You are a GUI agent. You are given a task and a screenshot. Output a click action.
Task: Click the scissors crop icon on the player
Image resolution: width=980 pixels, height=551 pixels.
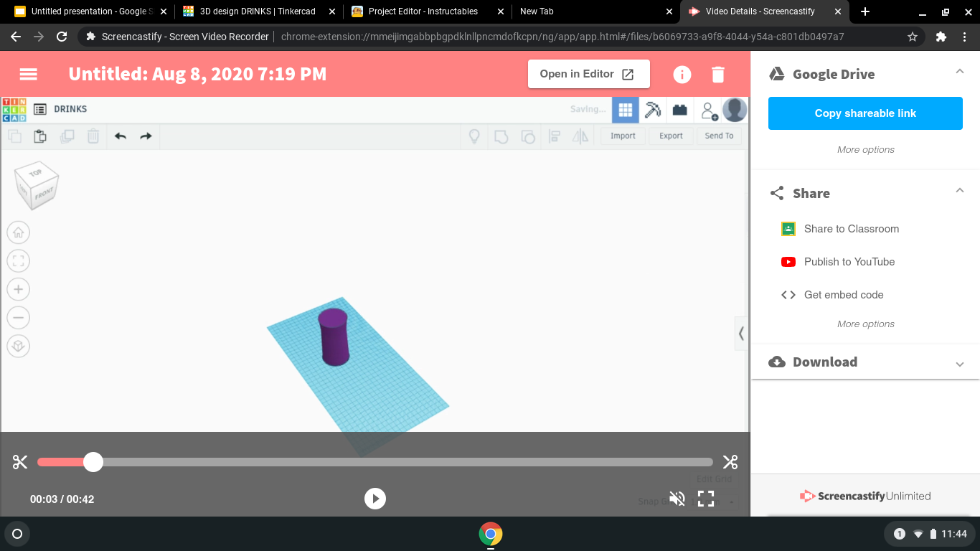tap(19, 462)
